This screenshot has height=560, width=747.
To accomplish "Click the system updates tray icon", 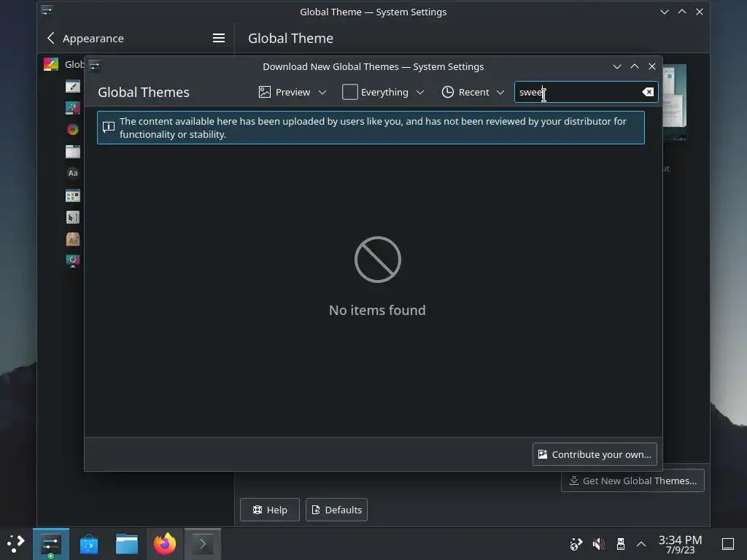I will [x=576, y=544].
